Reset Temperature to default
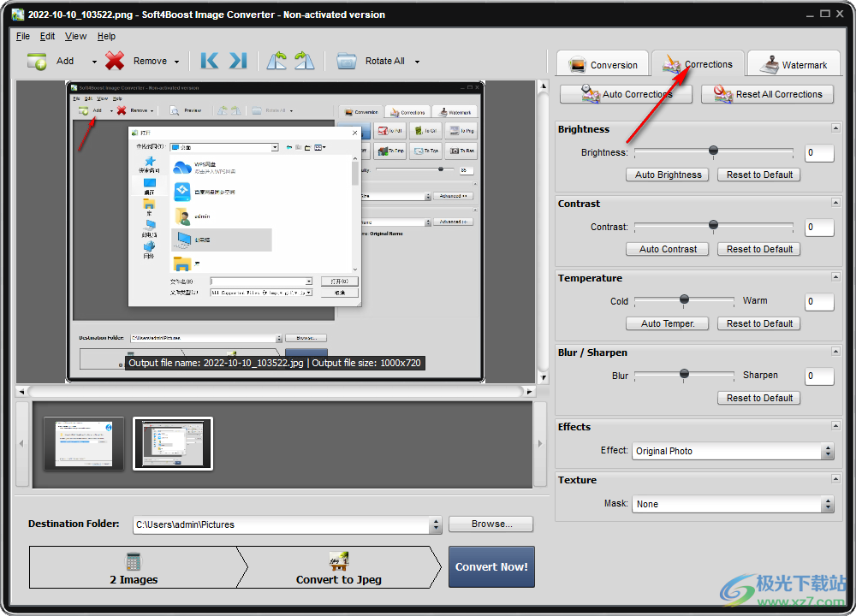The width and height of the screenshot is (856, 616). point(759,323)
